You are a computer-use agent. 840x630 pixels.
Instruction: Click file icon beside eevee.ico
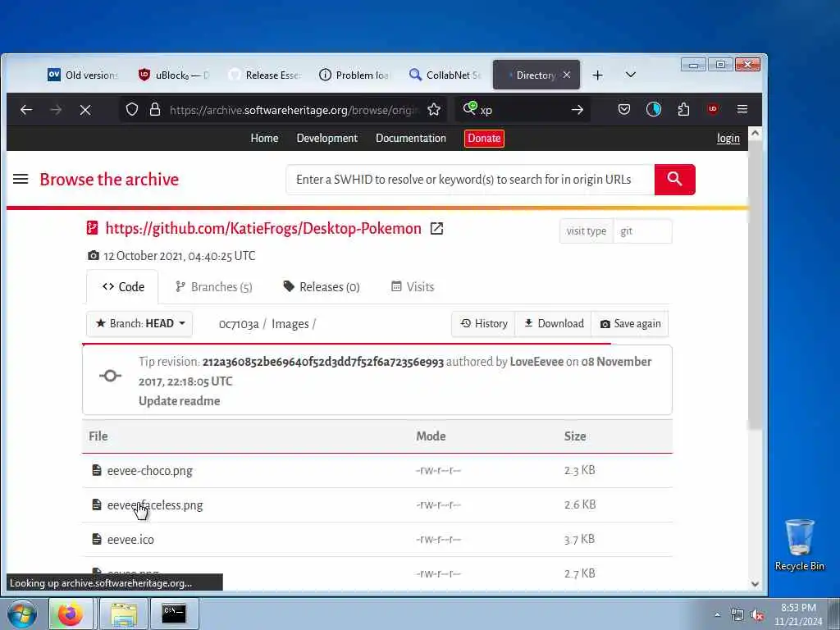(97, 539)
